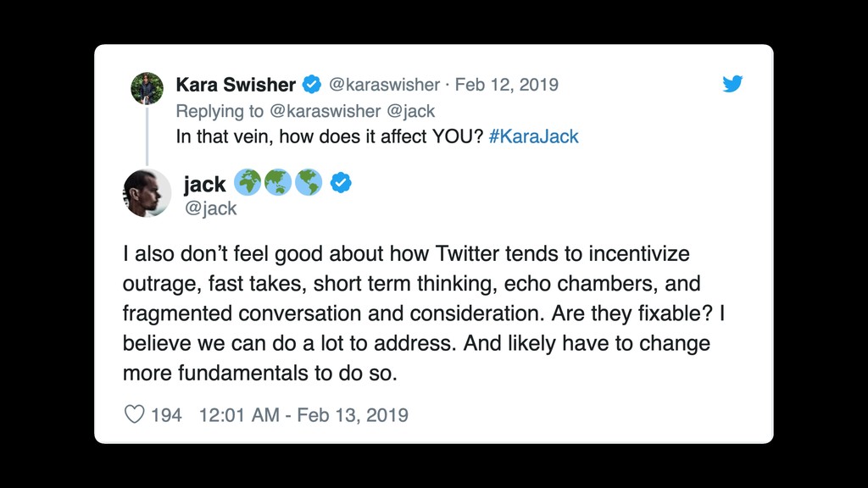Click the tweet text about incentivizing outrage

pyautogui.click(x=424, y=313)
